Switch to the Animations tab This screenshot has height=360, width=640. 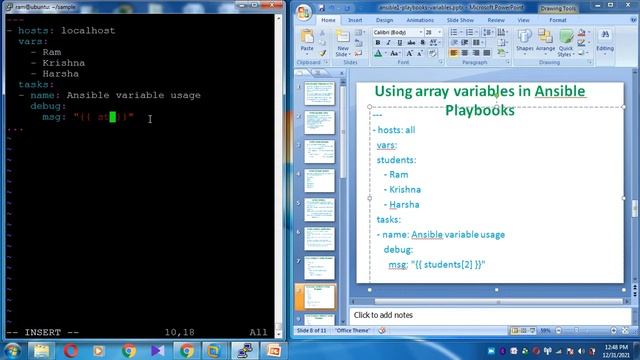click(x=420, y=20)
